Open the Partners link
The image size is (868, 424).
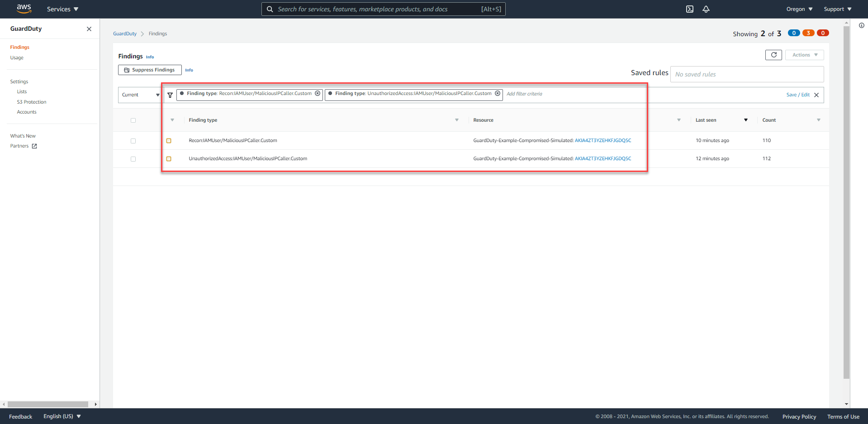[x=19, y=146]
